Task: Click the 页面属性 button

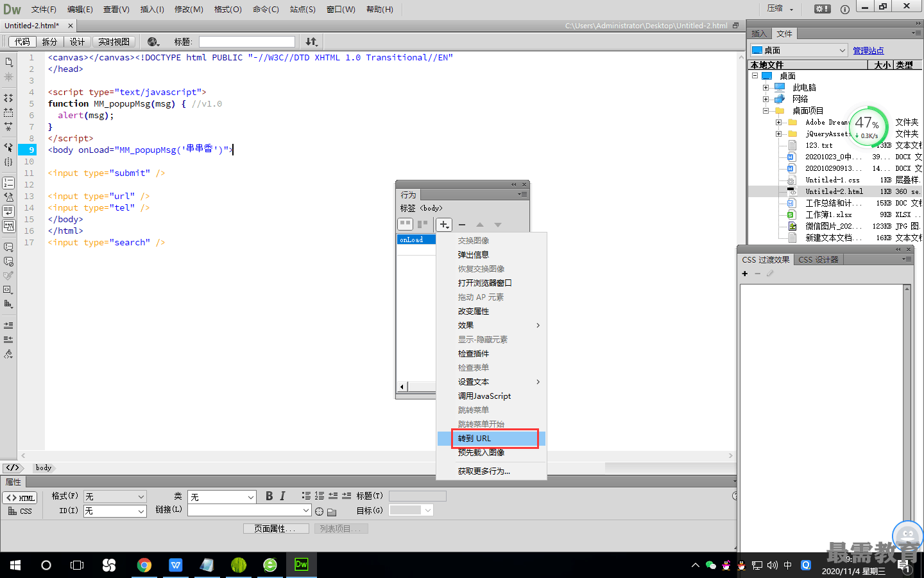Action: click(x=276, y=529)
